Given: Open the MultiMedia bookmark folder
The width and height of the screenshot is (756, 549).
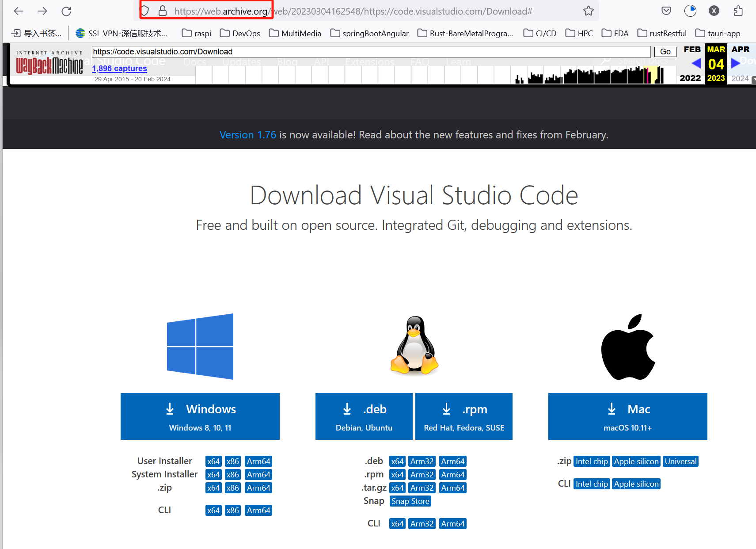Looking at the screenshot, I should (x=295, y=33).
